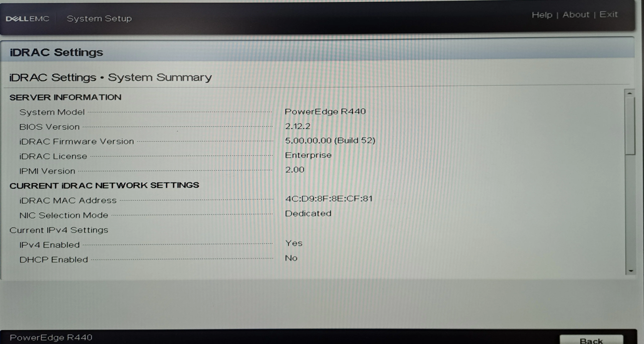Click the vertical scrollbar thumb

[x=630, y=126]
